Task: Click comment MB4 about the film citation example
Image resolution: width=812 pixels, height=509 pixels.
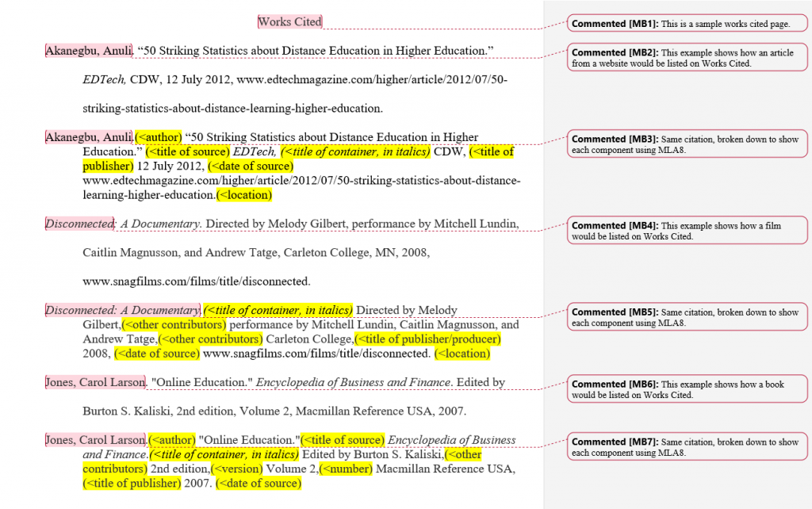Action: (687, 230)
